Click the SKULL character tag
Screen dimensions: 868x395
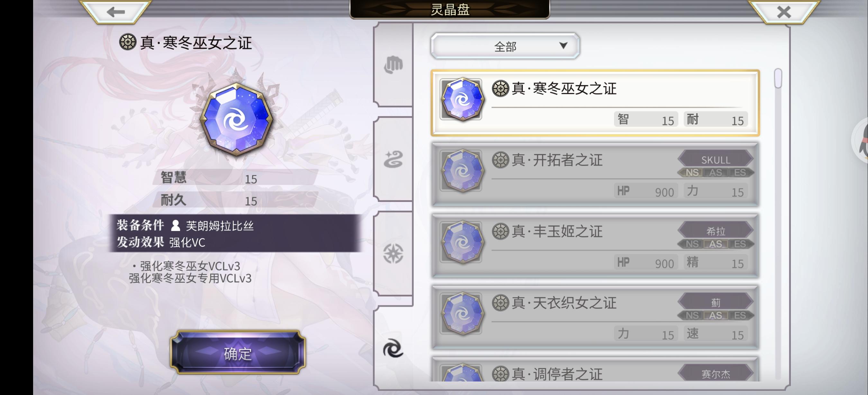[716, 160]
